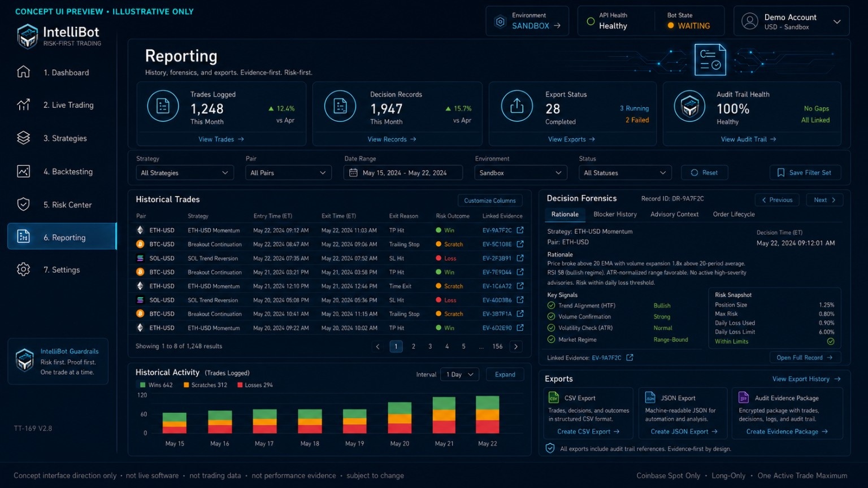868x488 pixels.
Task: Click the Live Trading chart icon
Action: (x=23, y=104)
